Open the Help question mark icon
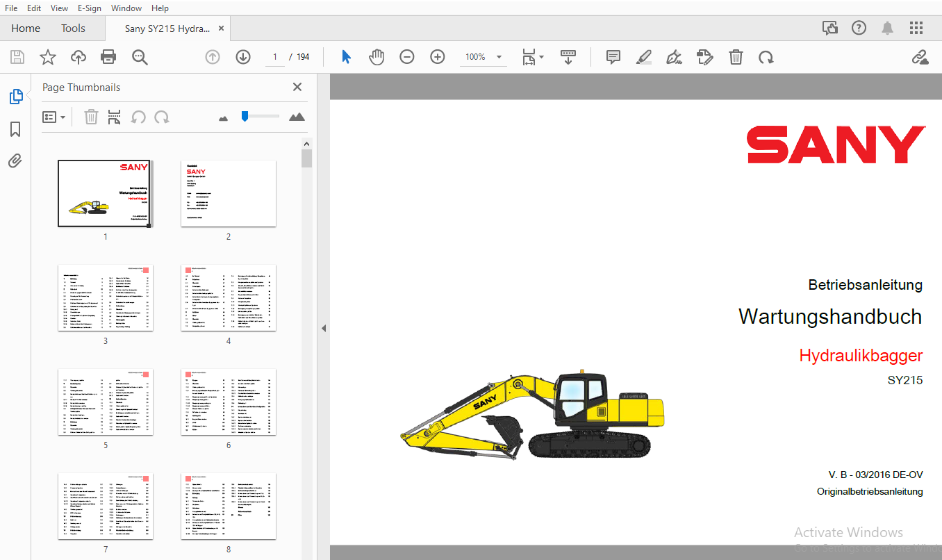The image size is (942, 560). (859, 28)
